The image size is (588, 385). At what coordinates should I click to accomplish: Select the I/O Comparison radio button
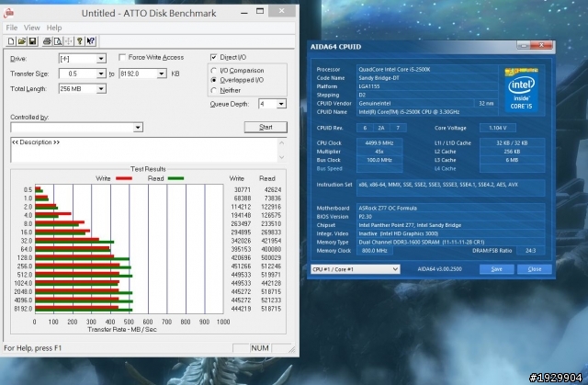click(x=214, y=71)
